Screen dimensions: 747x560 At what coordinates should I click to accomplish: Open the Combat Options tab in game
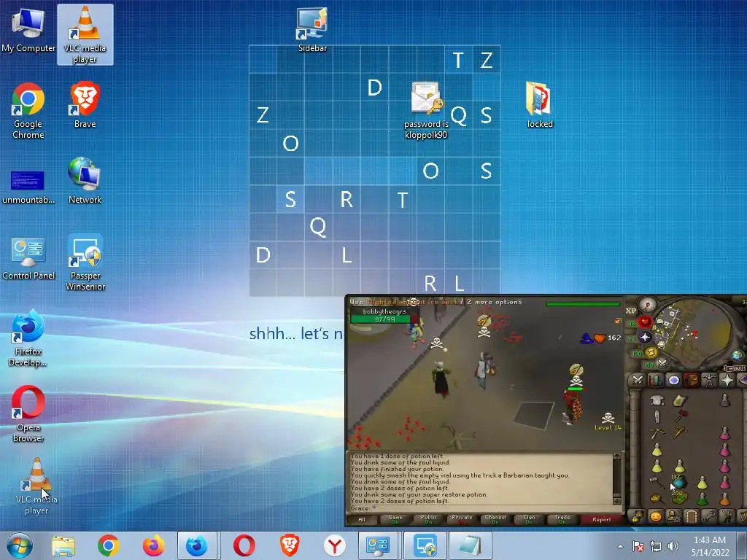[x=638, y=380]
